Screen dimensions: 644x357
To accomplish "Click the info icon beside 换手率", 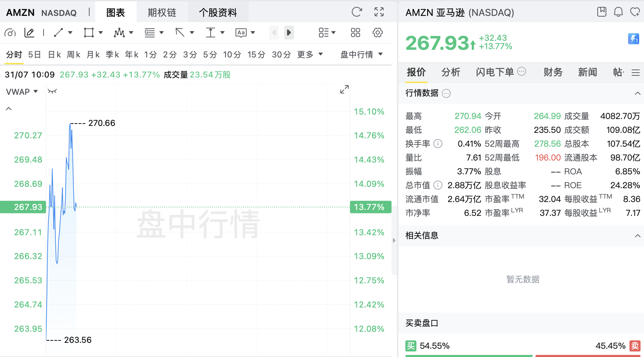I will 438,144.
